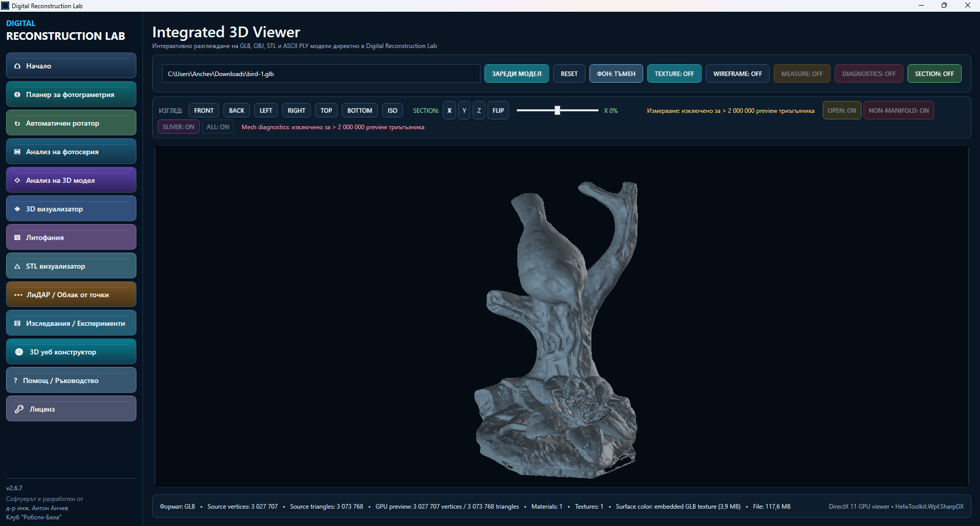Click the triangle icon beside STL визуализатор
Screen dimensions: 980x526
[17, 266]
